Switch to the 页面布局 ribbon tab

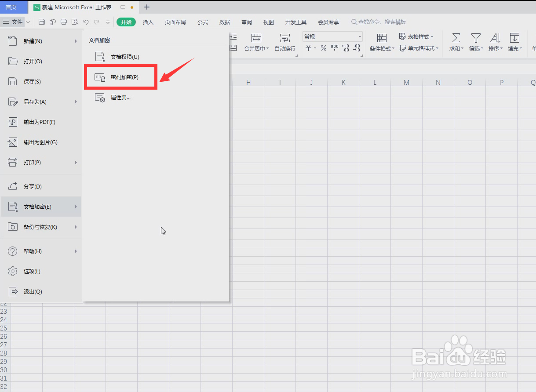pyautogui.click(x=175, y=22)
